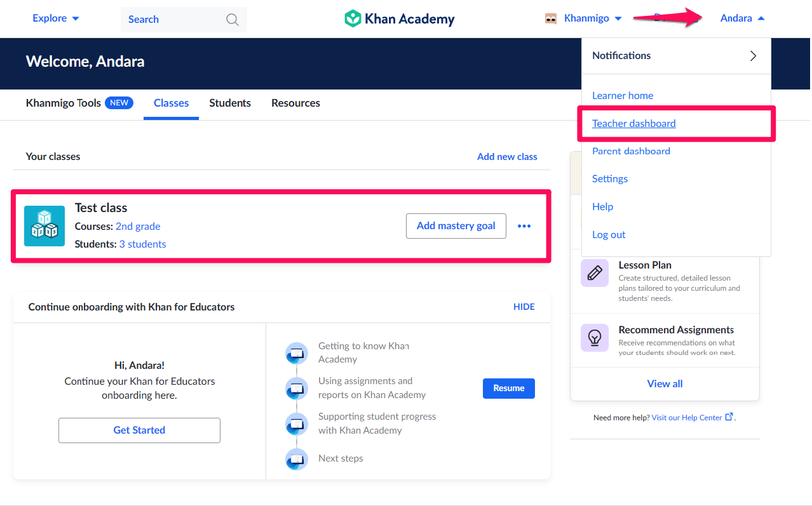Select the Lesson Plan pencil icon
This screenshot has width=812, height=506.
coord(594,273)
